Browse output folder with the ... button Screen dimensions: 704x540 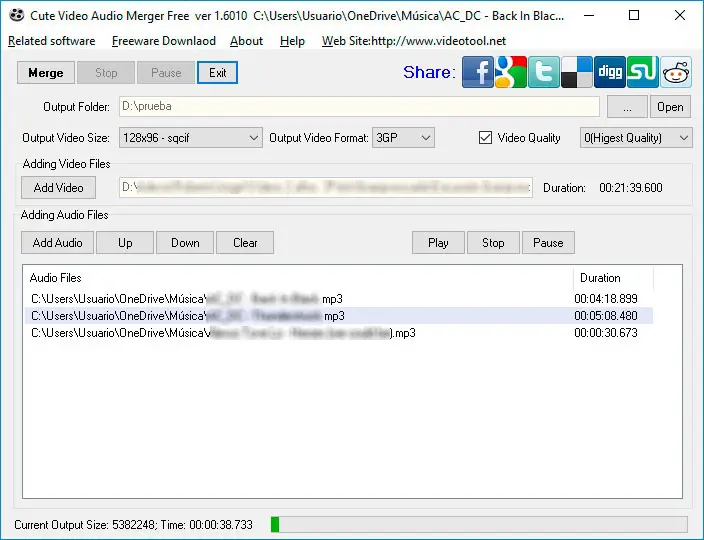pyautogui.click(x=627, y=107)
